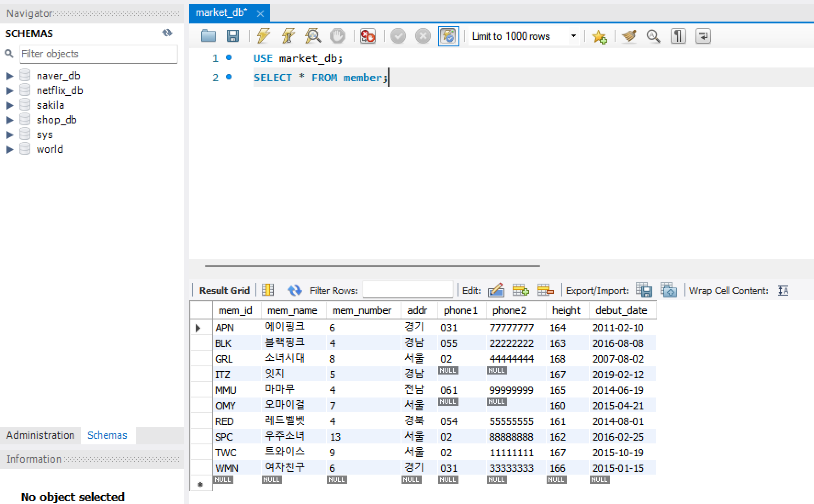
Task: Expand the naver_db schema
Action: tap(10, 76)
